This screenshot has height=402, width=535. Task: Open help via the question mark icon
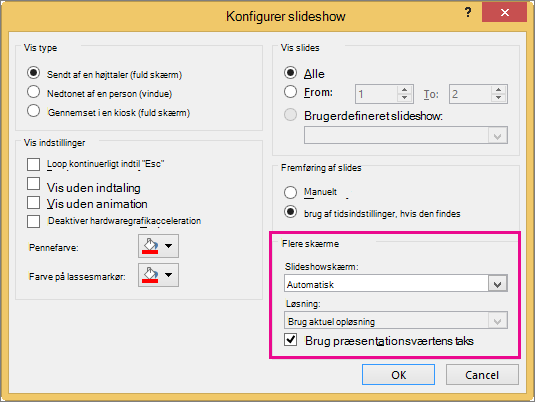point(468,13)
